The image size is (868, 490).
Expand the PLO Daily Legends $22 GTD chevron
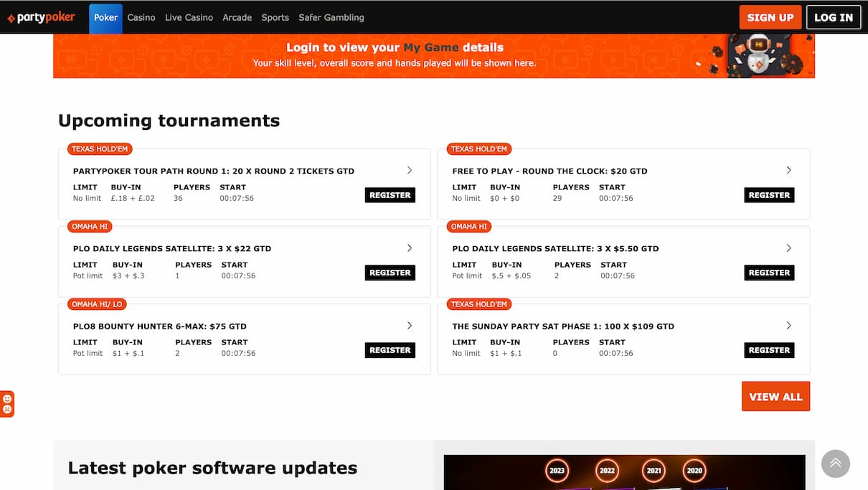tap(410, 248)
